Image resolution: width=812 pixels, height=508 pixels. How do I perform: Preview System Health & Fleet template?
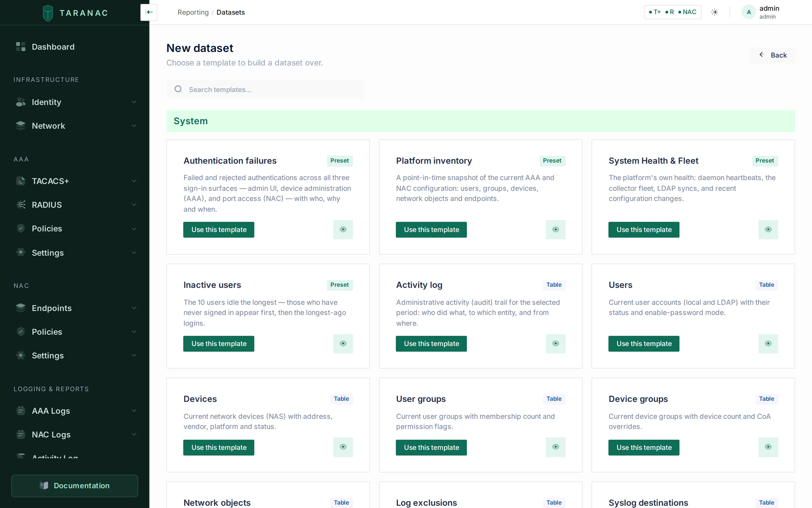point(768,229)
